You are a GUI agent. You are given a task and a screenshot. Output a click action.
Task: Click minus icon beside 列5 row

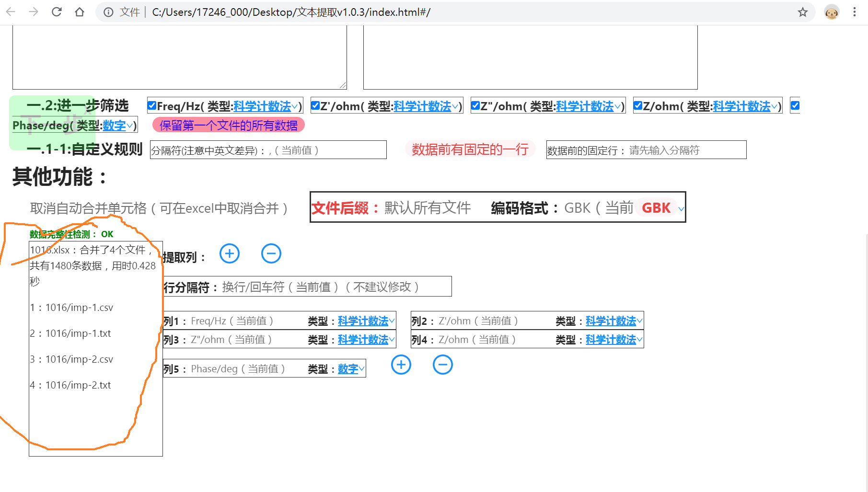[443, 365]
